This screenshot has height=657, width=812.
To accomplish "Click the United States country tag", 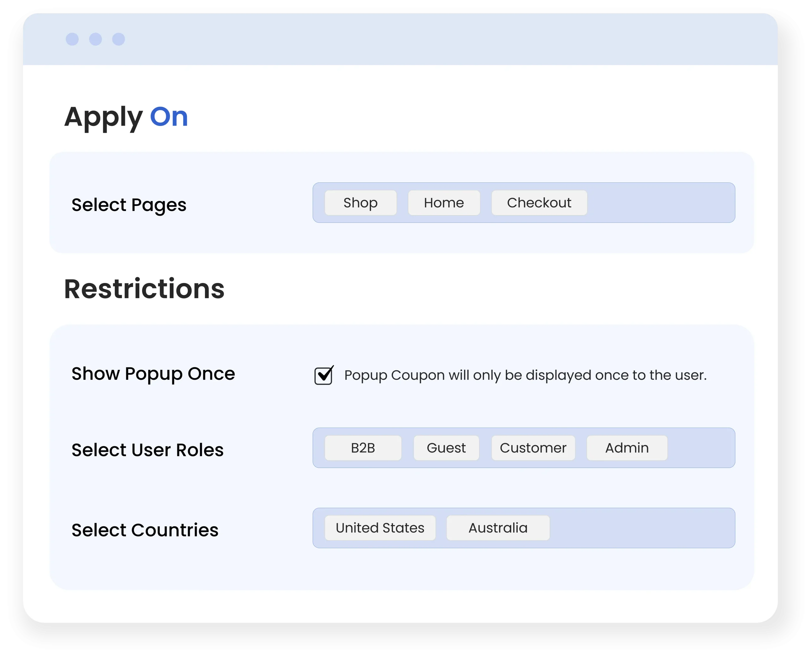I will coord(380,528).
